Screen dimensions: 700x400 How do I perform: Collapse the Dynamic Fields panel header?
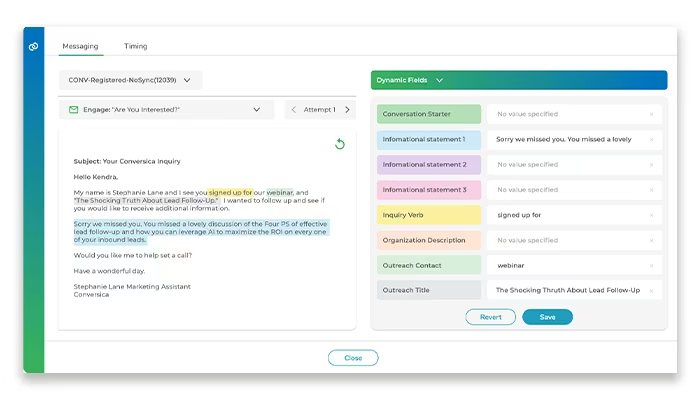(519, 80)
